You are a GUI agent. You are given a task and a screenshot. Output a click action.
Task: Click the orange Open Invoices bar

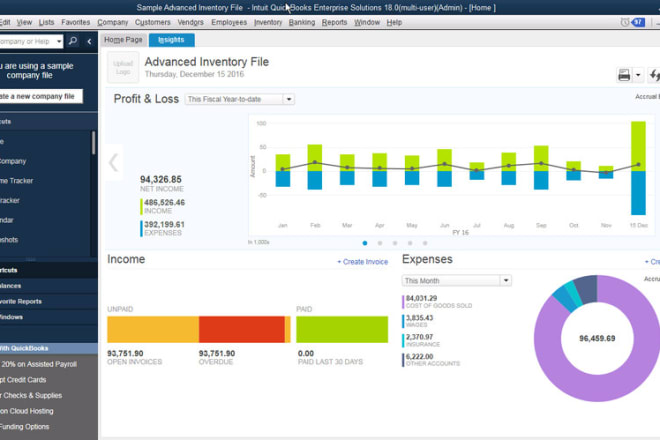click(153, 329)
